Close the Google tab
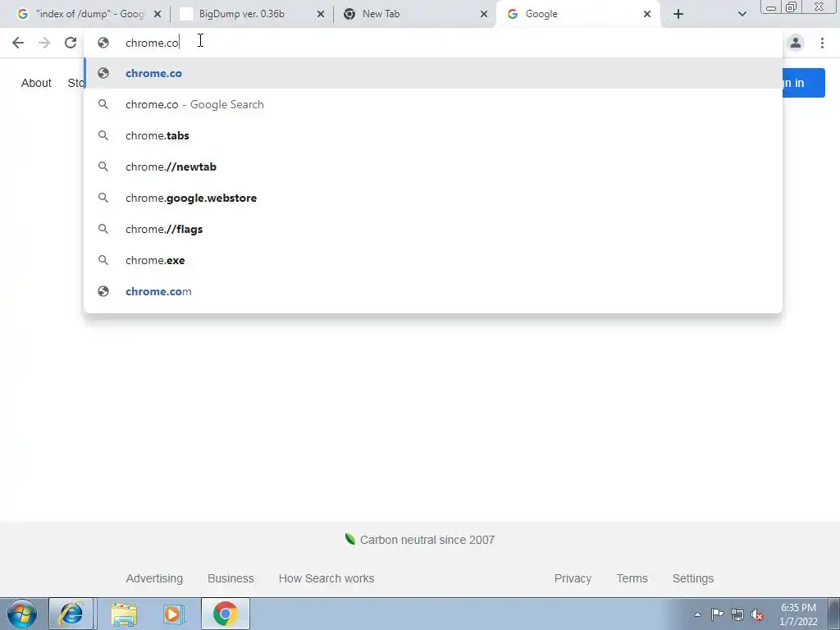Screen dimensions: 840x630 coord(647,14)
